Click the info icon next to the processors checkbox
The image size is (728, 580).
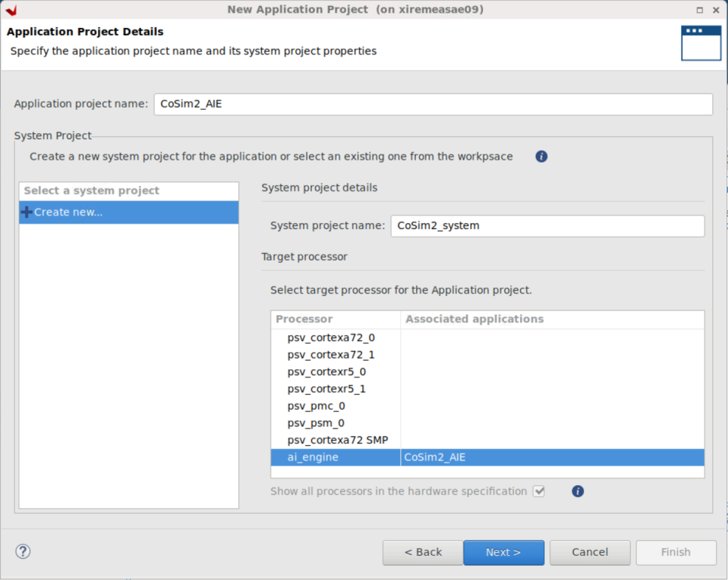(577, 491)
